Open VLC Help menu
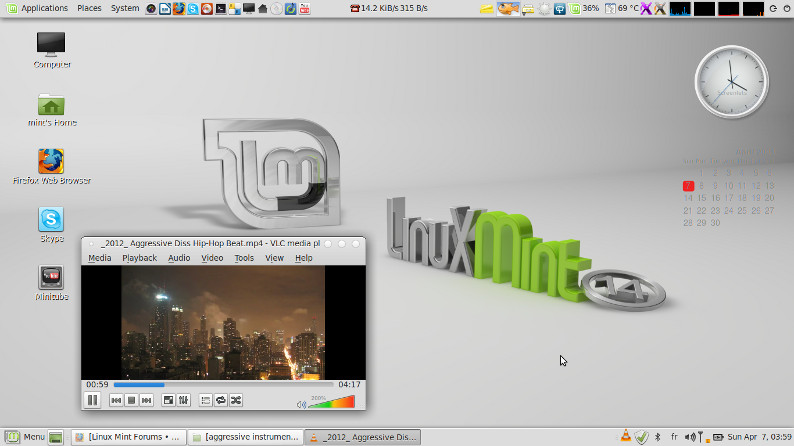The height and width of the screenshot is (446, 794). tap(303, 258)
